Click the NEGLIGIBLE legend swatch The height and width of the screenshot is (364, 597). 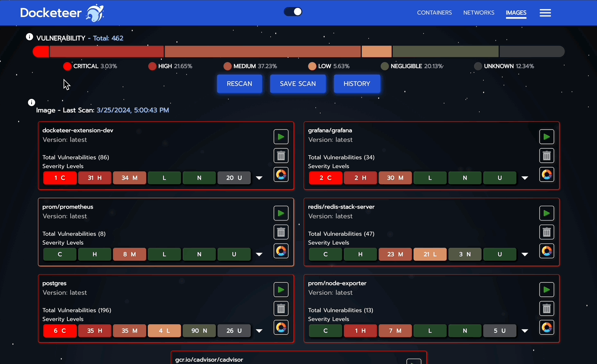pyautogui.click(x=385, y=66)
